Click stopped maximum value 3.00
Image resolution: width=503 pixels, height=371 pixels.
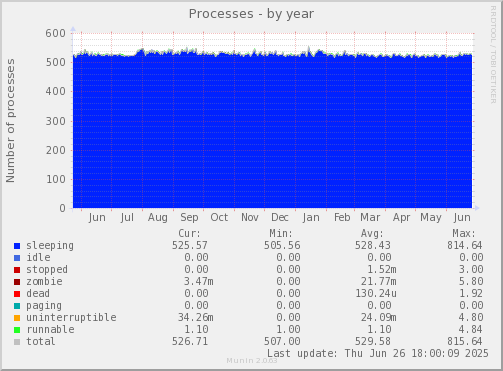471,269
